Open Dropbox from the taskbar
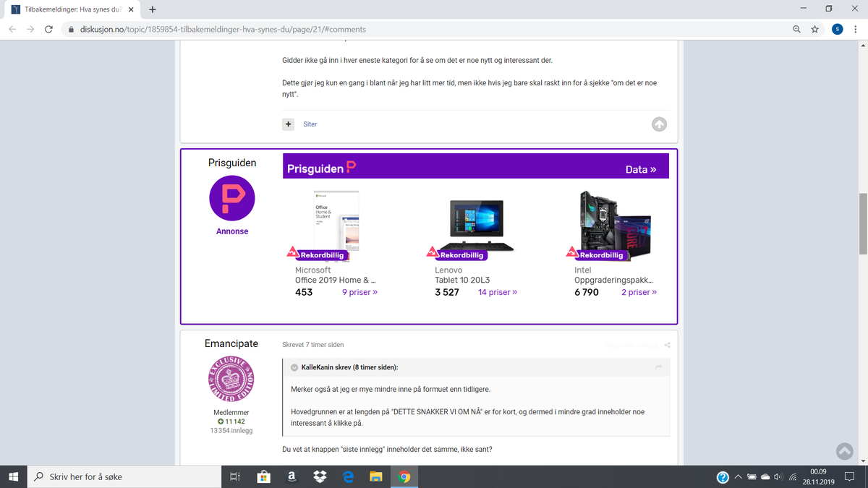The width and height of the screenshot is (868, 488). tap(319, 477)
